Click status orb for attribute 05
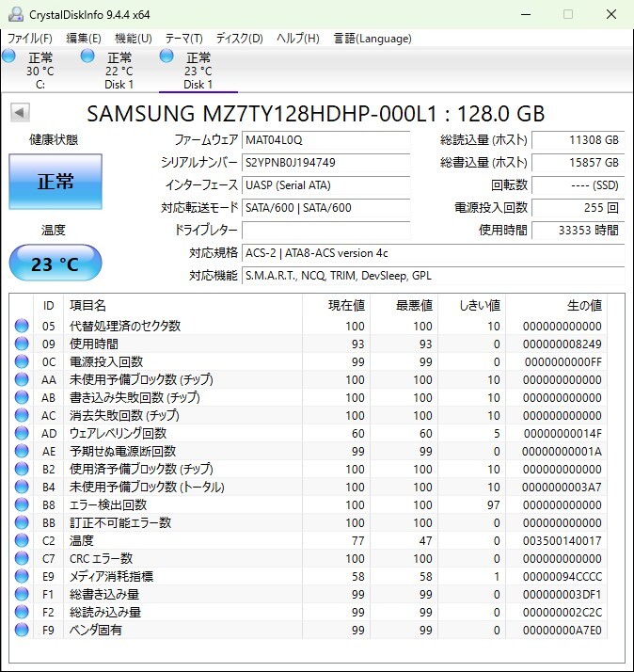 (22, 326)
